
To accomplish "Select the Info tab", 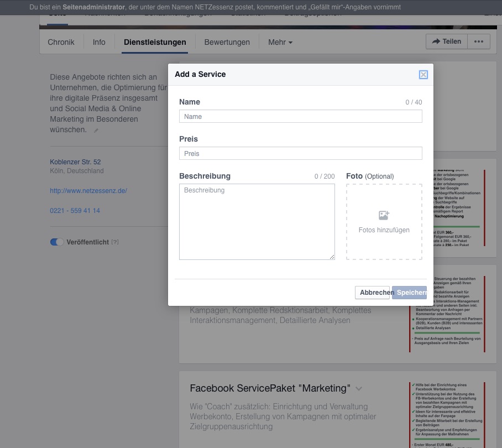I will click(x=99, y=42).
